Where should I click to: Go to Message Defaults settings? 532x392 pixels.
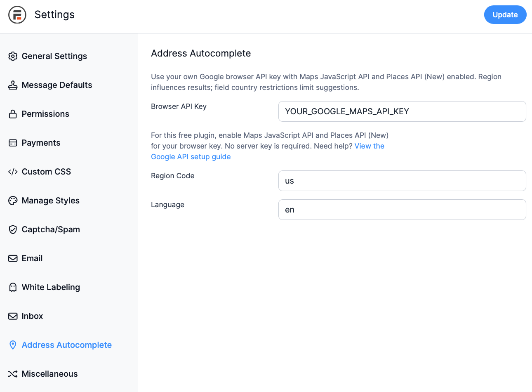[57, 85]
